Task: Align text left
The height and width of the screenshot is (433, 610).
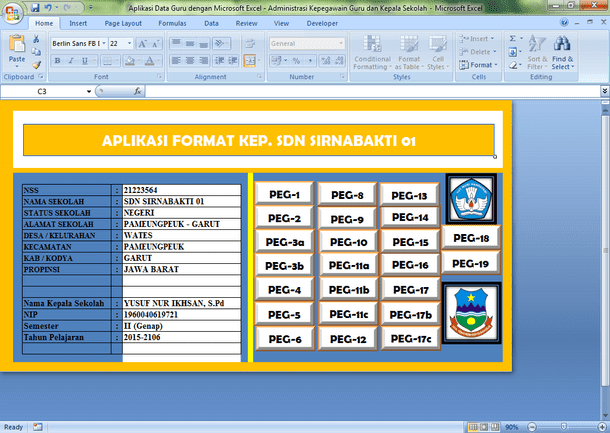Action: click(176, 61)
